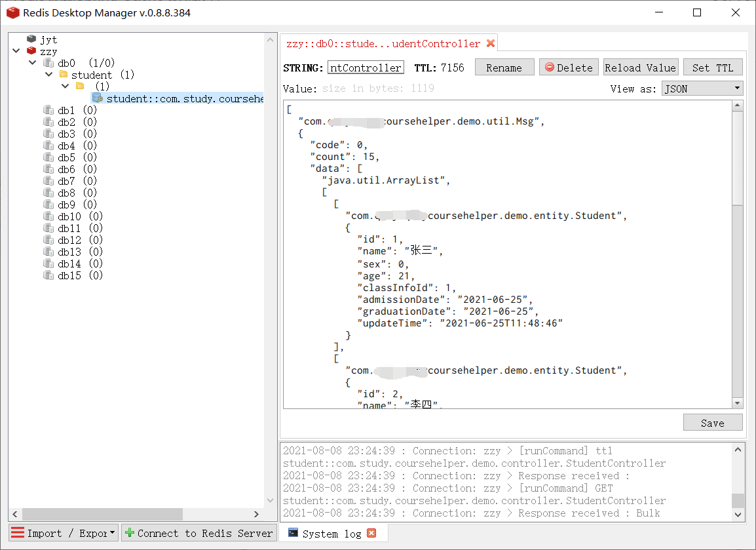The width and height of the screenshot is (756, 550).
Task: Click the "updateTime" value line
Action: [460, 323]
